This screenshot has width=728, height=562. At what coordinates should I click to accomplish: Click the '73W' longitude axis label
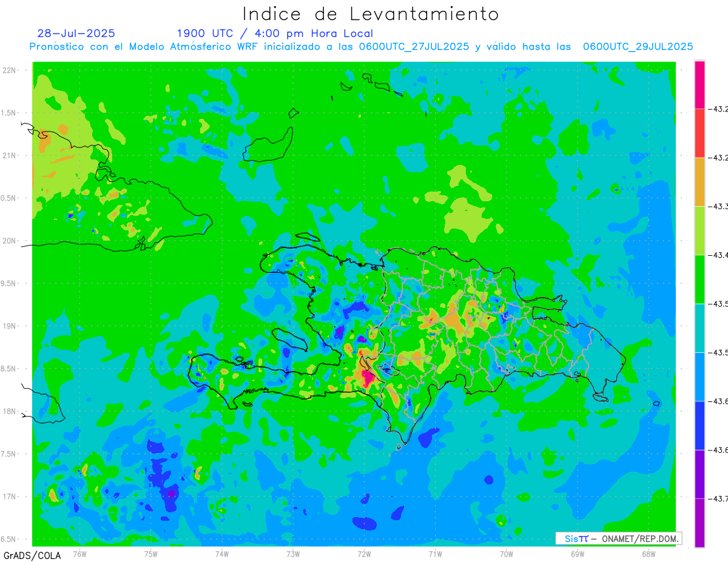coord(293,554)
